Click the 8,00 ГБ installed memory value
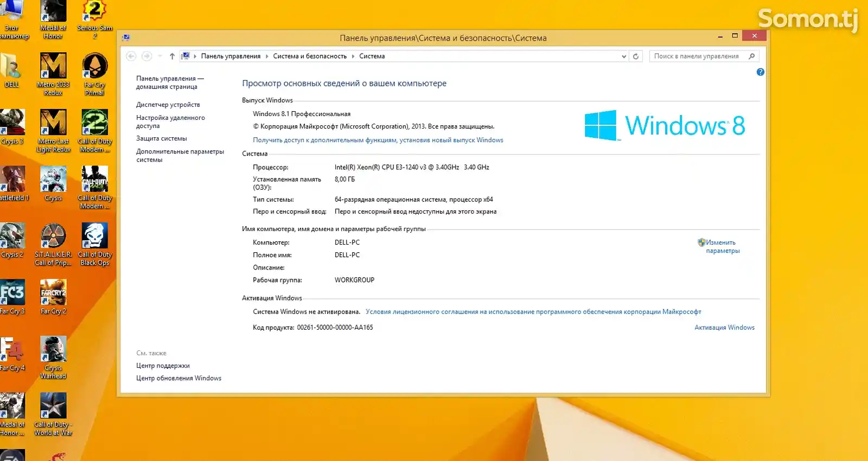Screen dimensions: 868x461 point(344,179)
